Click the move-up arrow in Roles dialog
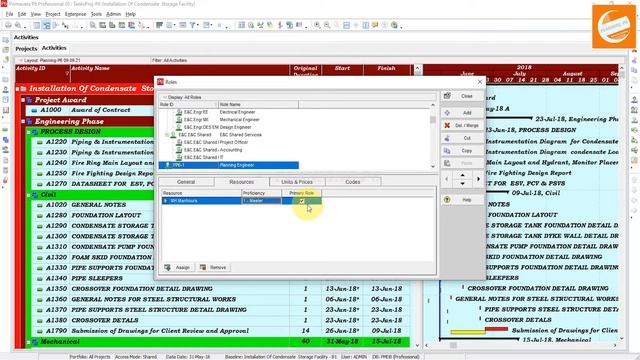The width and height of the screenshot is (640, 360). pos(462,175)
